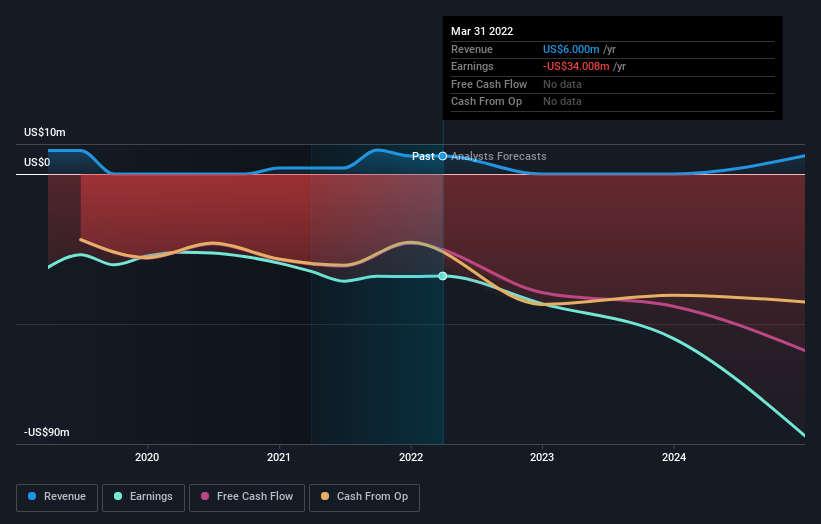Click the 2021 x-axis label
This screenshot has height=524, width=821.
[279, 457]
